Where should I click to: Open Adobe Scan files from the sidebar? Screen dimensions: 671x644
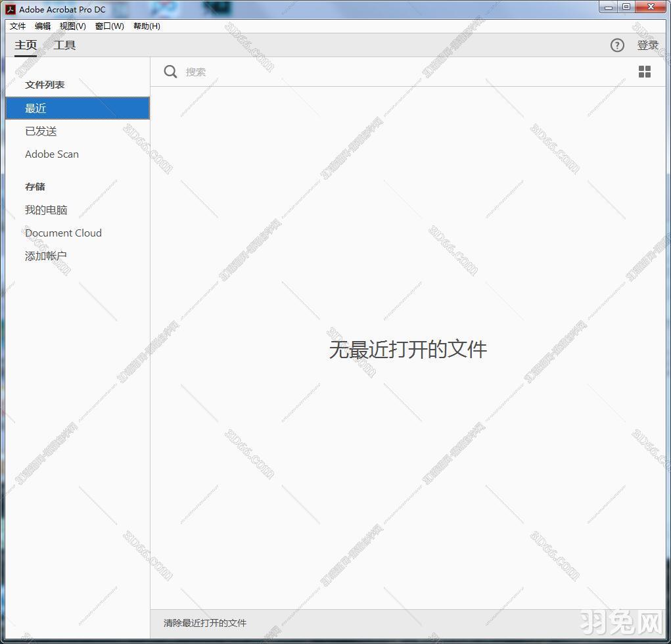pyautogui.click(x=51, y=154)
